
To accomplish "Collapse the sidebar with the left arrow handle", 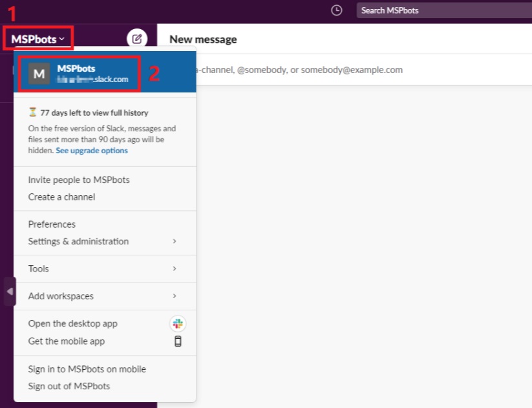I will [x=10, y=291].
